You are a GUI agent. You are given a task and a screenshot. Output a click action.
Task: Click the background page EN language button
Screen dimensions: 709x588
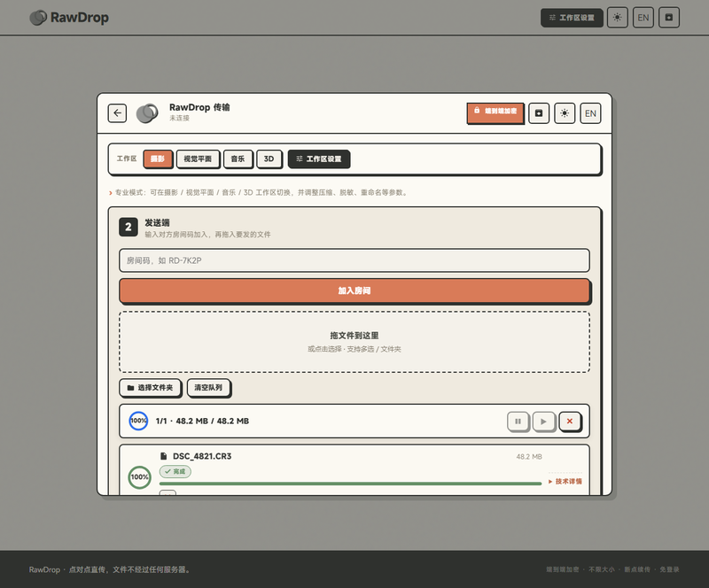pyautogui.click(x=643, y=18)
